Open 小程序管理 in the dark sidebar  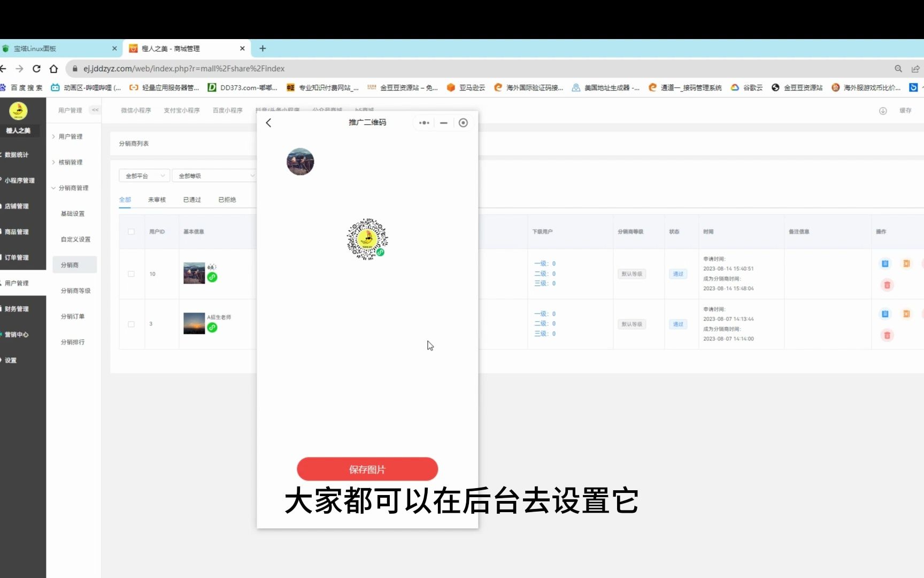[19, 180]
